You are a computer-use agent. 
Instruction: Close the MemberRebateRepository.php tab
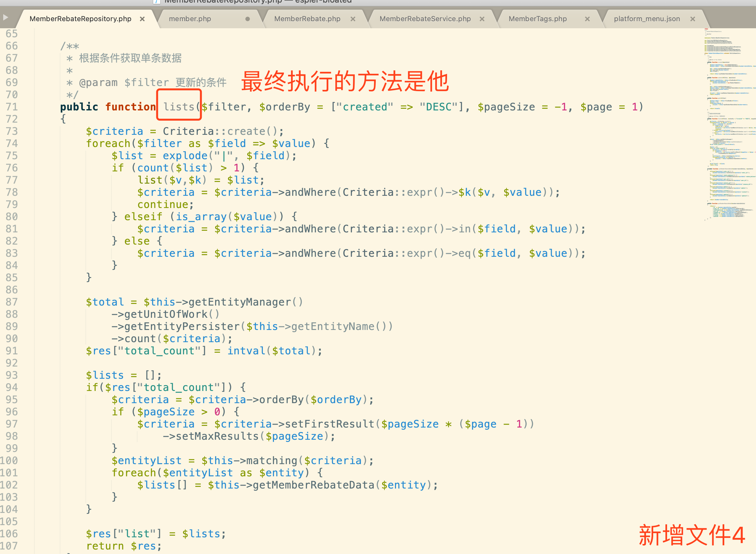142,19
